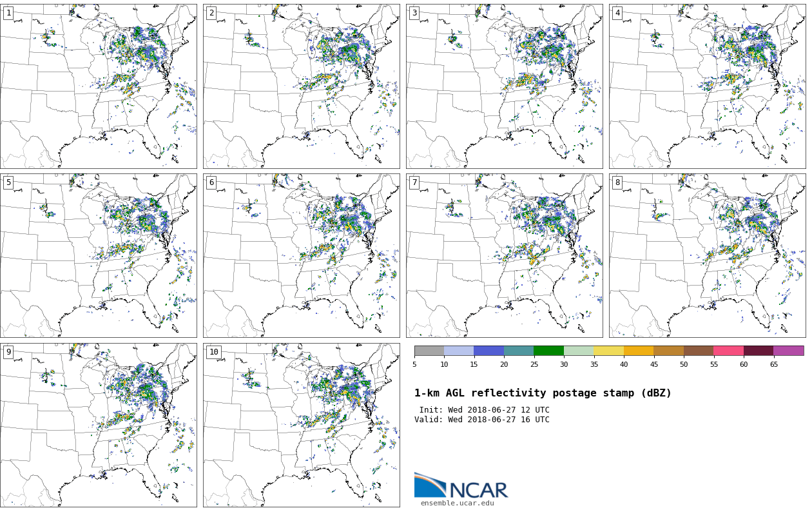Click the panel number label '1'
This screenshot has height=508, width=812.
click(x=8, y=13)
